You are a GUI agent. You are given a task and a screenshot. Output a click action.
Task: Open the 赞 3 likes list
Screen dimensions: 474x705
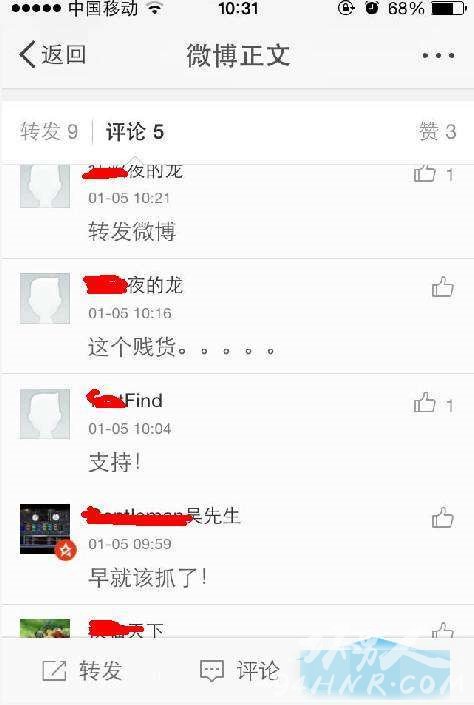click(438, 132)
